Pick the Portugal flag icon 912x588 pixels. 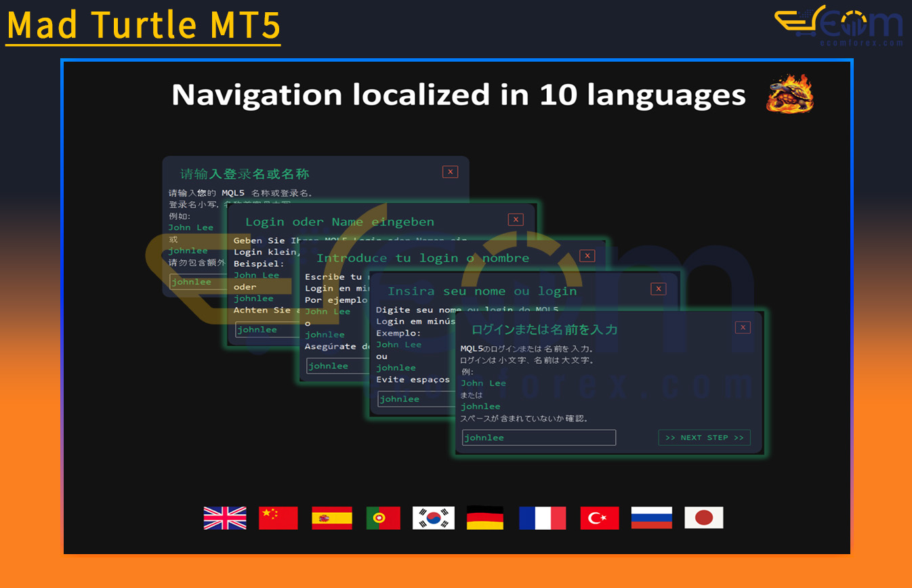pos(384,518)
